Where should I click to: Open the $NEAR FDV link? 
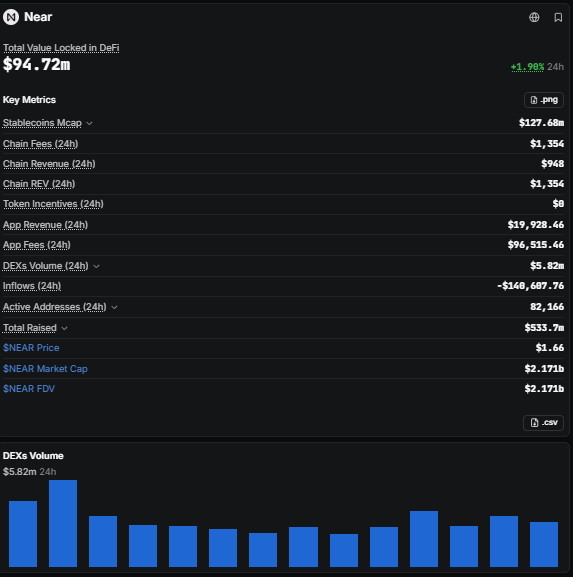pos(29,389)
